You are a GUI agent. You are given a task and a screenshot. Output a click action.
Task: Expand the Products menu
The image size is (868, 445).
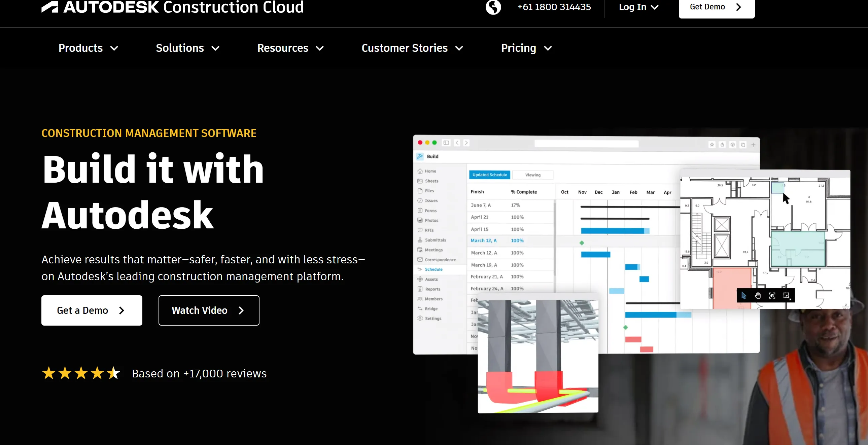[88, 48]
